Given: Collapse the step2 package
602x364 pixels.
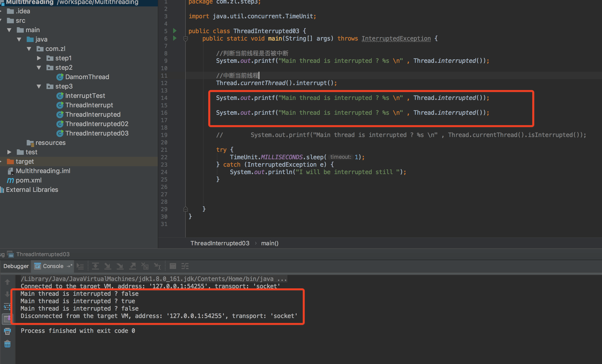Looking at the screenshot, I should click(x=39, y=68).
